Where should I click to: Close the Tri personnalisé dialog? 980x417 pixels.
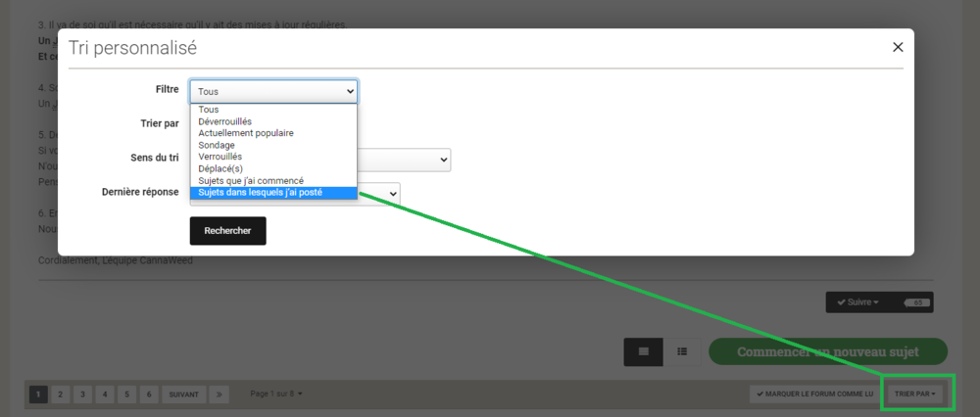(x=898, y=47)
